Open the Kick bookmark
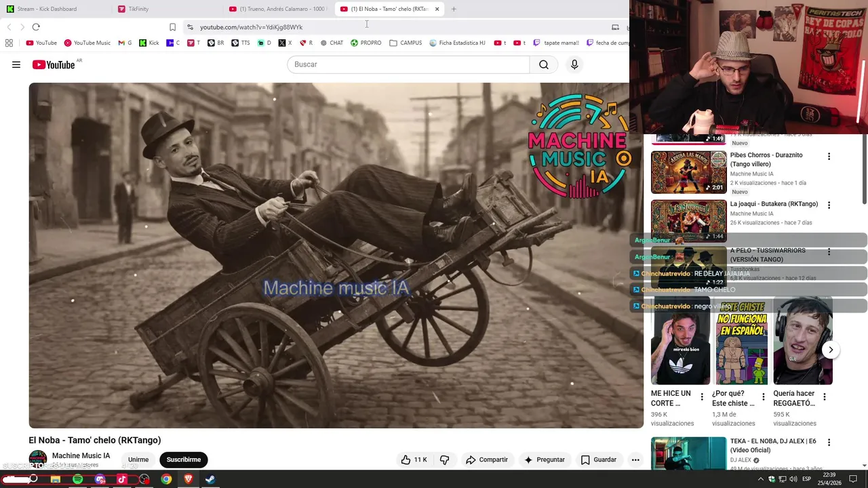This screenshot has height=488, width=868. tap(149, 43)
